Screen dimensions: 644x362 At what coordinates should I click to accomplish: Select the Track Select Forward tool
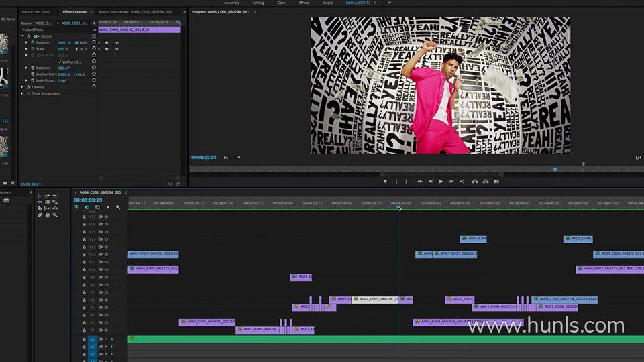click(47, 196)
